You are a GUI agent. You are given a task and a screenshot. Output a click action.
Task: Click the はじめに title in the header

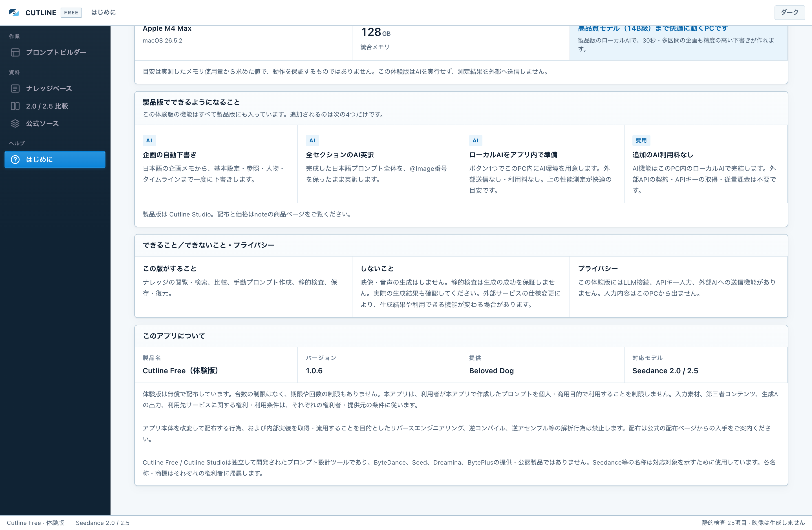point(103,12)
